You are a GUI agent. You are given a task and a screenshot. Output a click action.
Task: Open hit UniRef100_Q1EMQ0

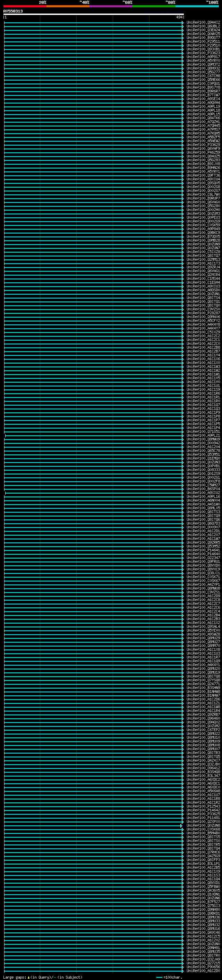(203, 458)
